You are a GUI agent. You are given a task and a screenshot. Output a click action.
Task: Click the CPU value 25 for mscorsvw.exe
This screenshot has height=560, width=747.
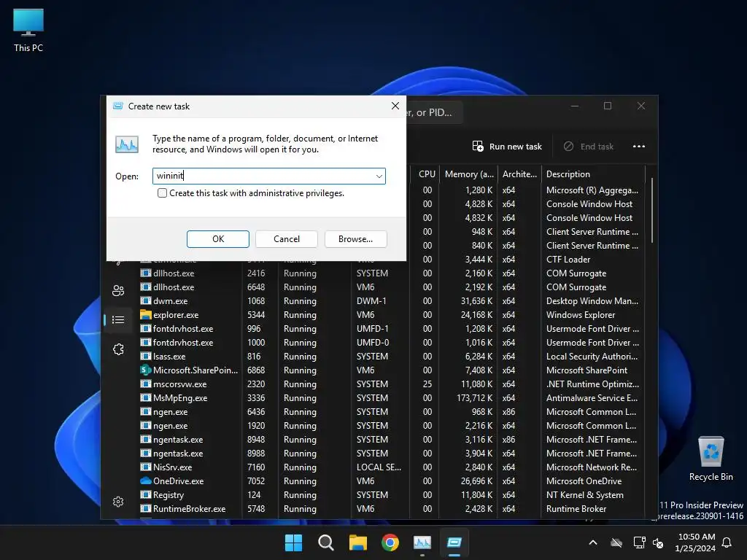pos(427,384)
